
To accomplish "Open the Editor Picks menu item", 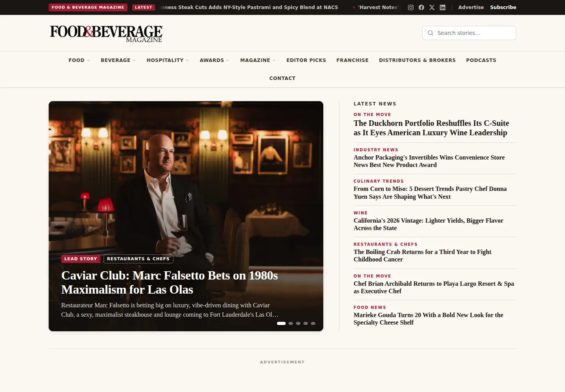I will click(x=306, y=60).
